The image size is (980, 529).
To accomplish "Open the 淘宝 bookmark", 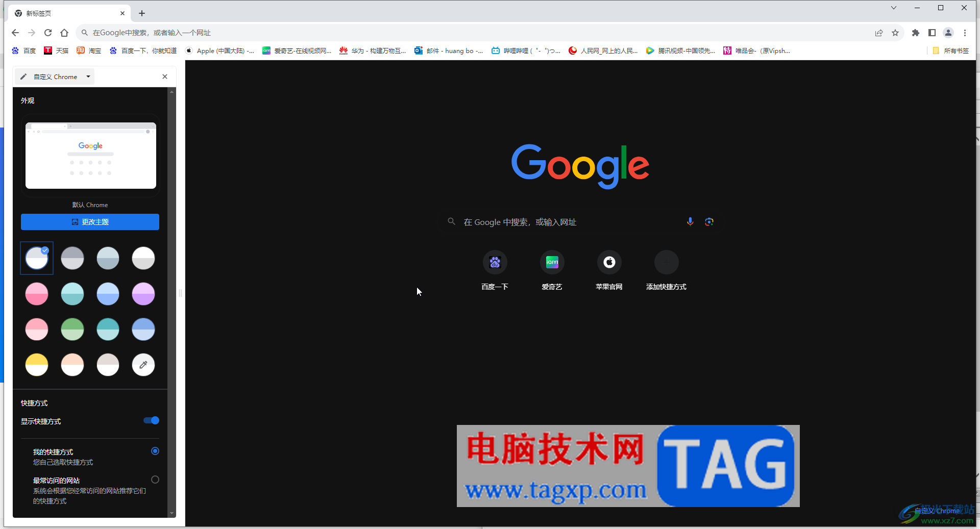I will click(89, 51).
